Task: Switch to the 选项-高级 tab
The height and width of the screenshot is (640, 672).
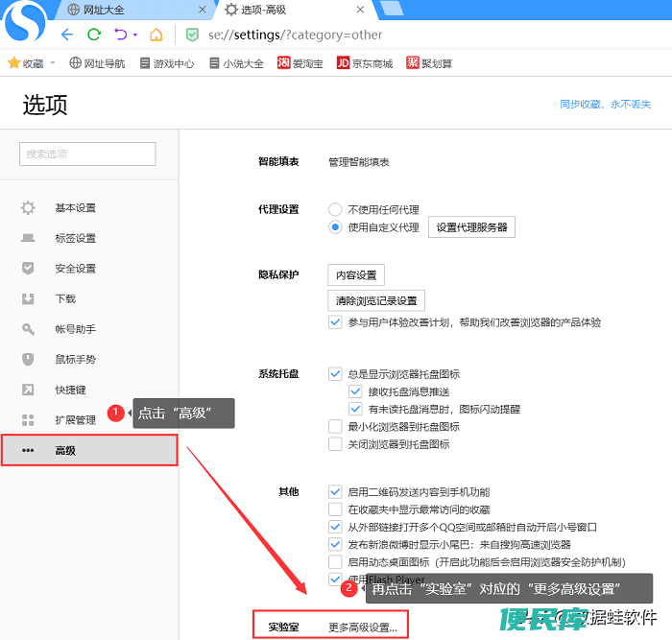Action: tap(296, 10)
